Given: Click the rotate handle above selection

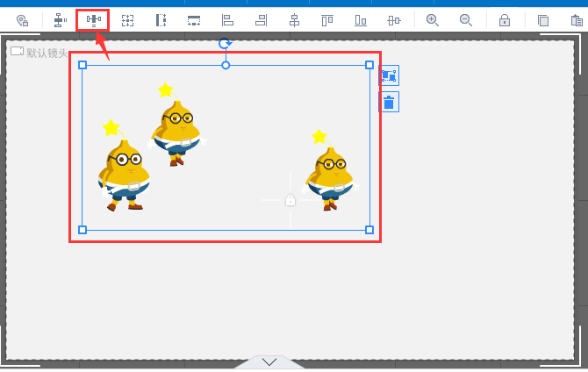Looking at the screenshot, I should click(225, 44).
